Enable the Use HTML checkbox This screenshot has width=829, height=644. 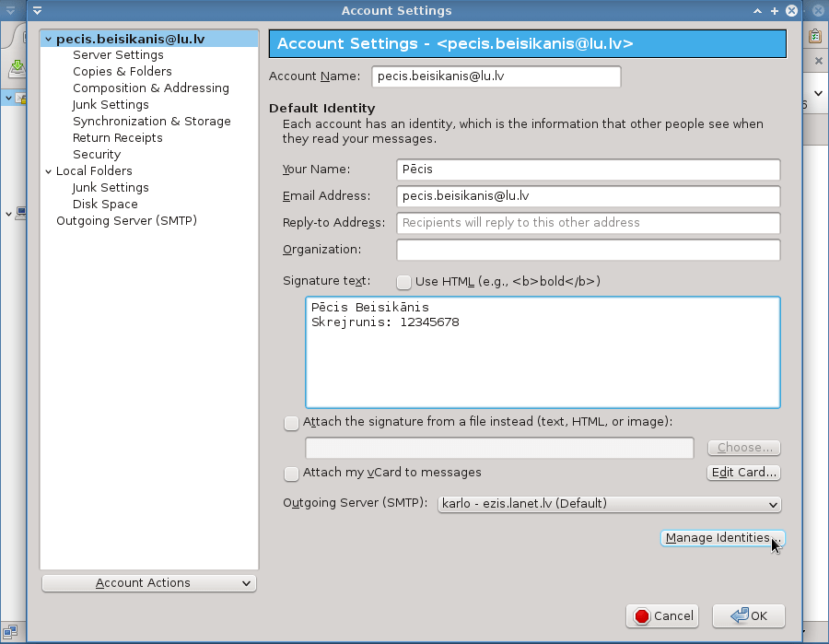(x=404, y=282)
